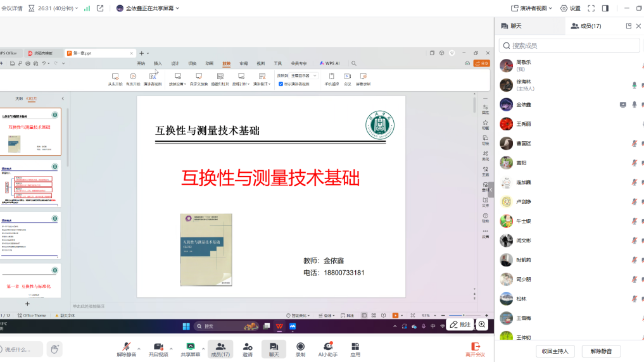Click the 录制 (record) icon
The image size is (644, 362).
(300, 347)
